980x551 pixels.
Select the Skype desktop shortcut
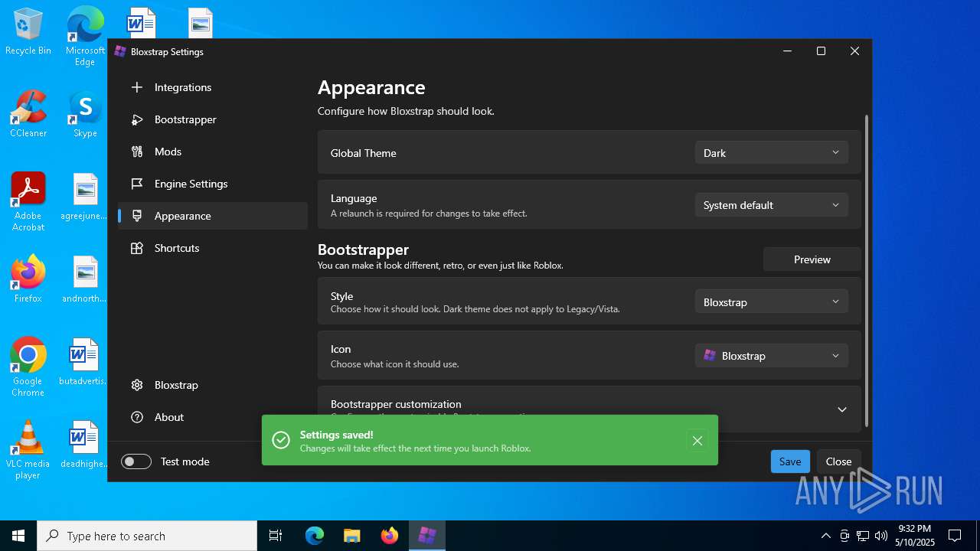[85, 115]
